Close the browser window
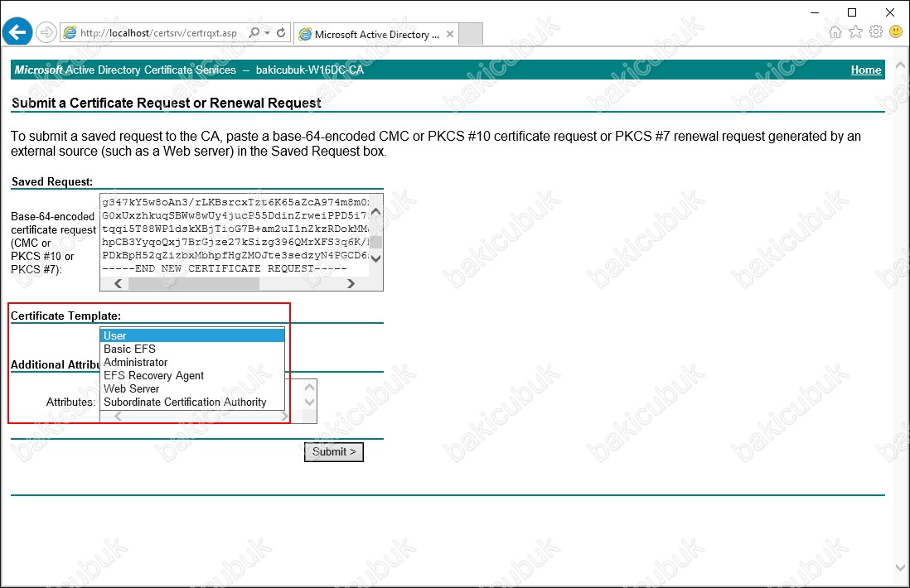The height and width of the screenshot is (588, 910). click(x=889, y=12)
